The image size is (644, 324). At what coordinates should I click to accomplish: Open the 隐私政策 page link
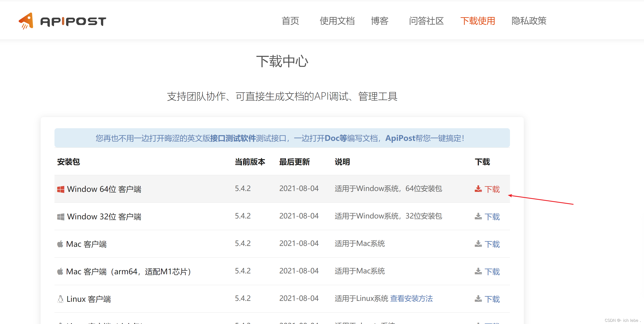pyautogui.click(x=529, y=21)
